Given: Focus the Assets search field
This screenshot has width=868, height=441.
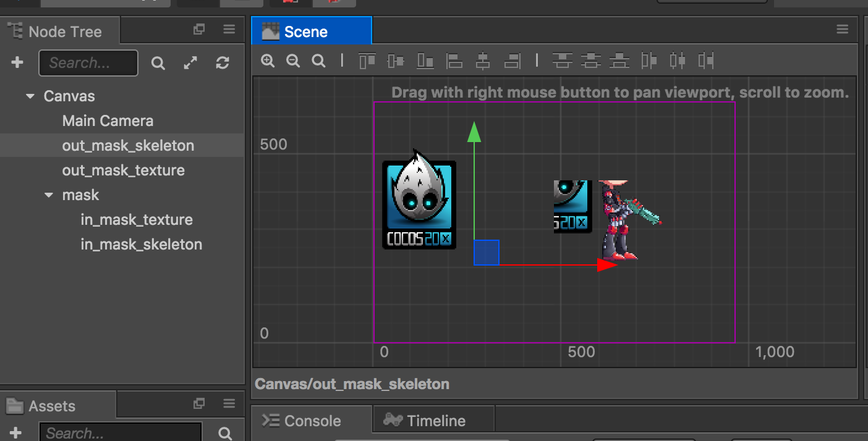Looking at the screenshot, I should coord(121,432).
